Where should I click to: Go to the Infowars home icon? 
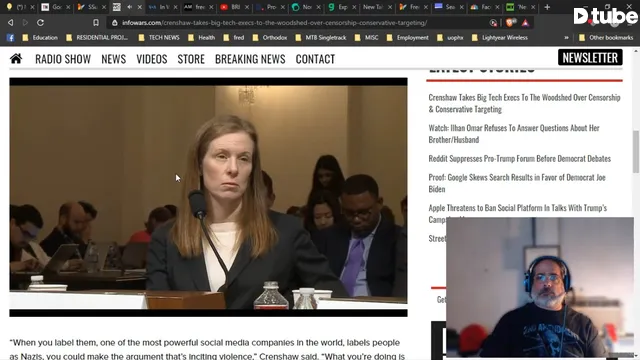pyautogui.click(x=16, y=59)
